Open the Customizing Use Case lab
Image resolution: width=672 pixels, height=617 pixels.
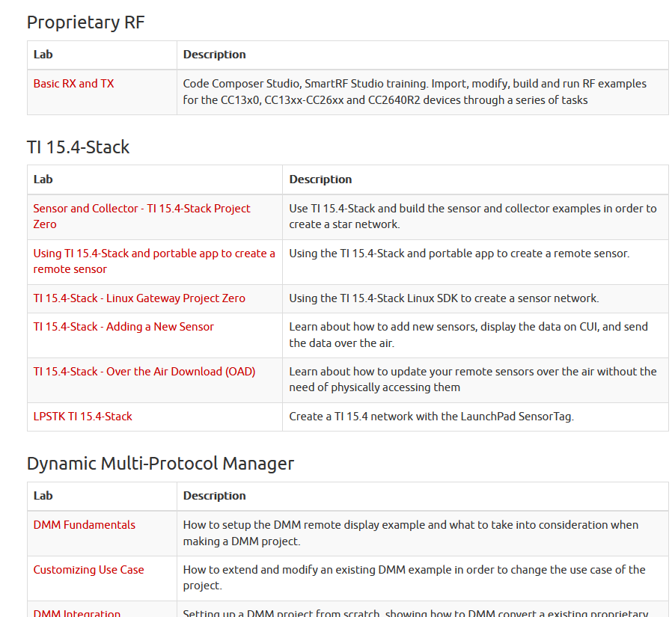[x=88, y=570]
